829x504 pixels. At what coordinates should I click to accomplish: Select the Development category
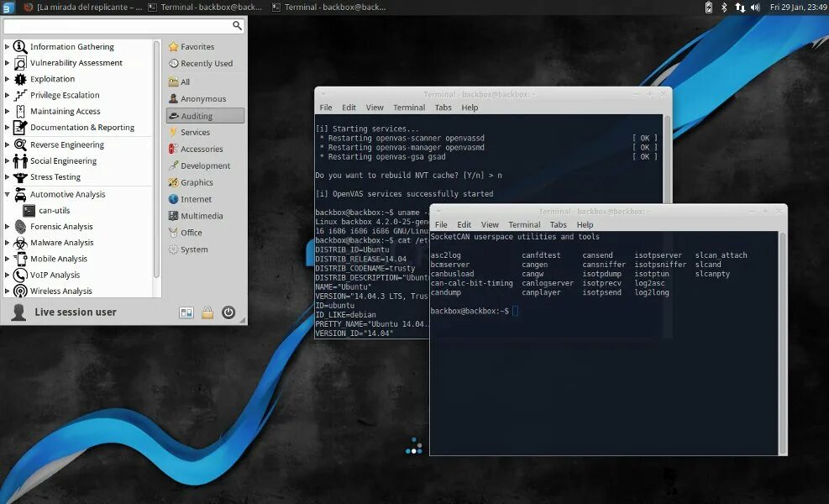[205, 165]
